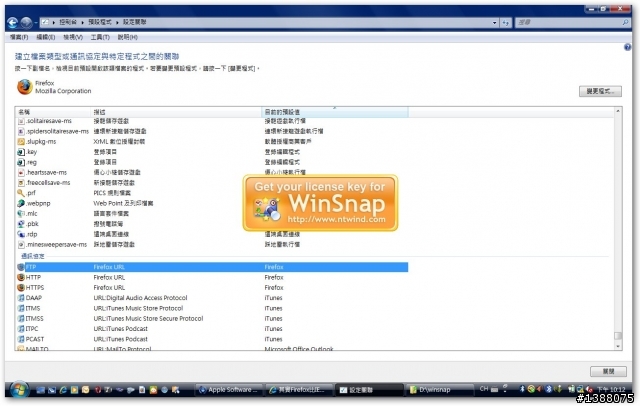Open the 檔案(F) menu

19,37
